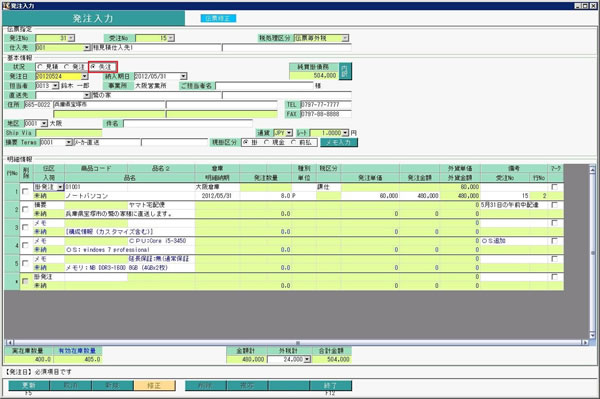Open the 税処理区分 dropdown
The width and height of the screenshot is (600, 399).
pyautogui.click(x=345, y=38)
